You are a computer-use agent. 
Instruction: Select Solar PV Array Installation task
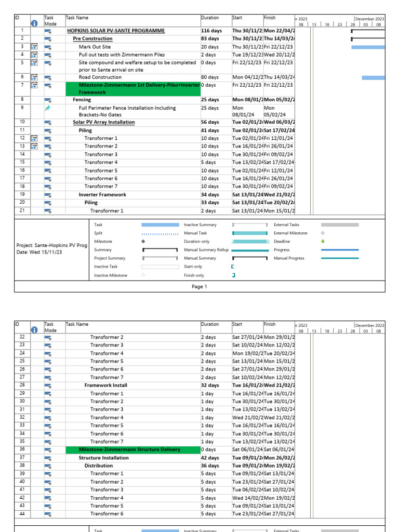(104, 122)
